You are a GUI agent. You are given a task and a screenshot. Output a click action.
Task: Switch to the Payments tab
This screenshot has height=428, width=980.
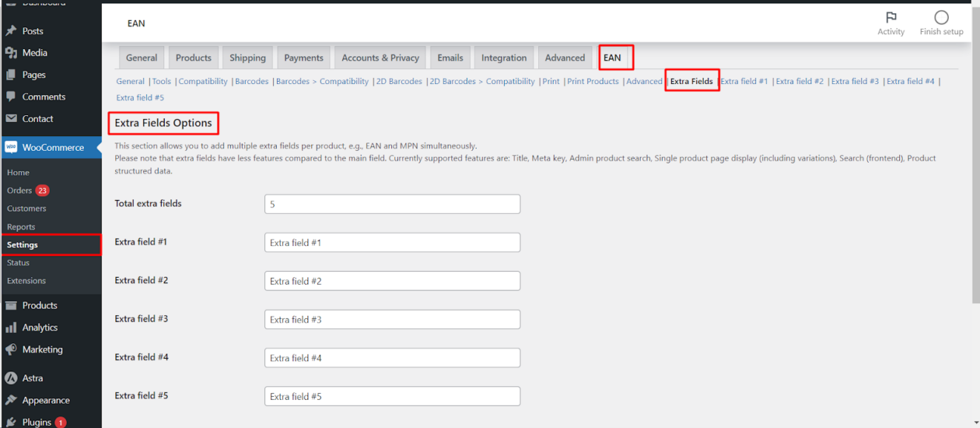[304, 57]
